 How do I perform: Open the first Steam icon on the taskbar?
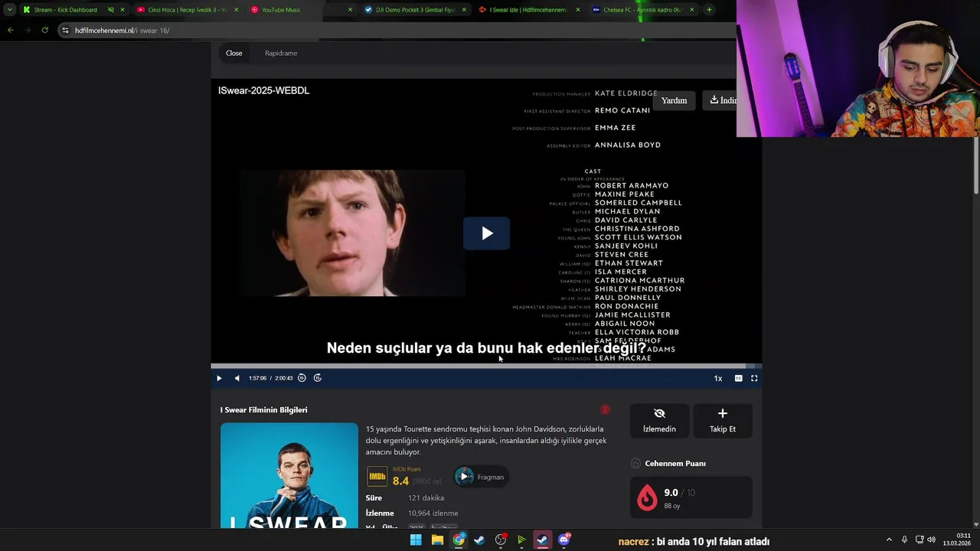tap(479, 540)
